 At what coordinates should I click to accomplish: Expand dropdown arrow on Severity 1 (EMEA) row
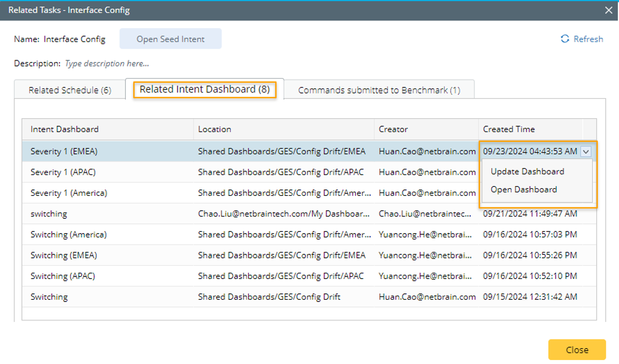click(586, 152)
